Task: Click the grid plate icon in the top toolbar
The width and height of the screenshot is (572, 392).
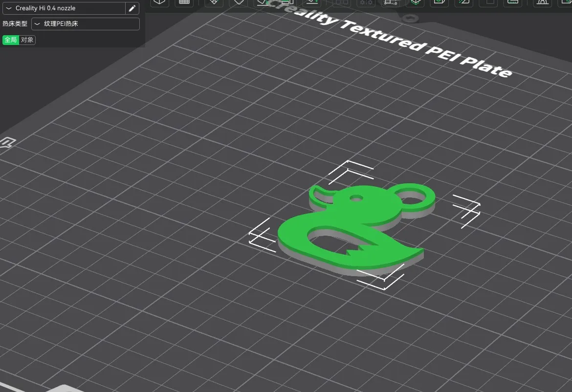Action: pyautogui.click(x=184, y=2)
